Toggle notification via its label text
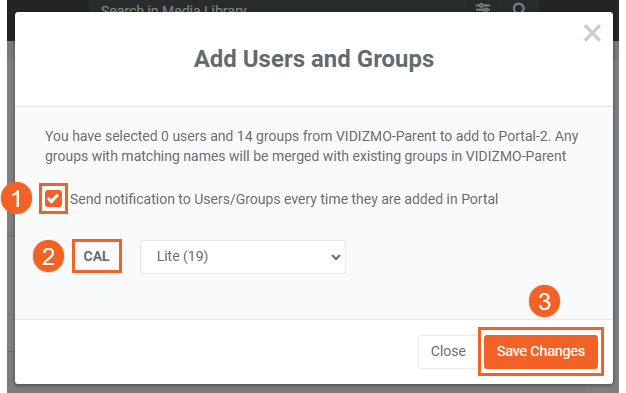626x393 pixels. [x=284, y=199]
